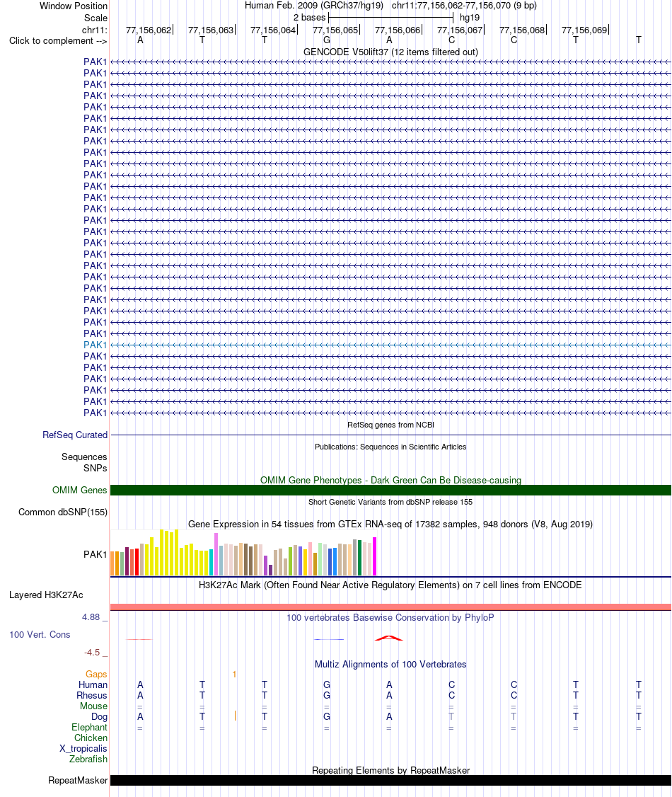This screenshot has height=797, width=672.
Task: Click the "OMIM Genes" track label
Action: (x=79, y=491)
